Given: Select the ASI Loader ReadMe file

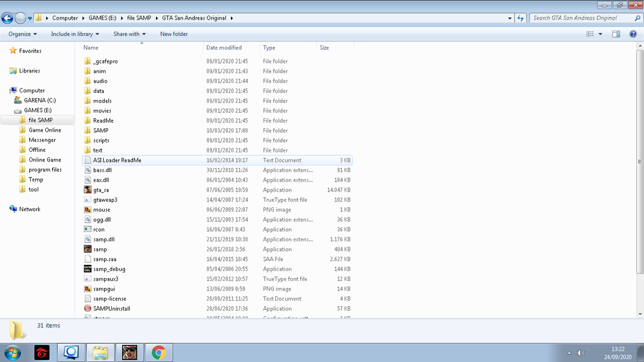Looking at the screenshot, I should (217, 160).
